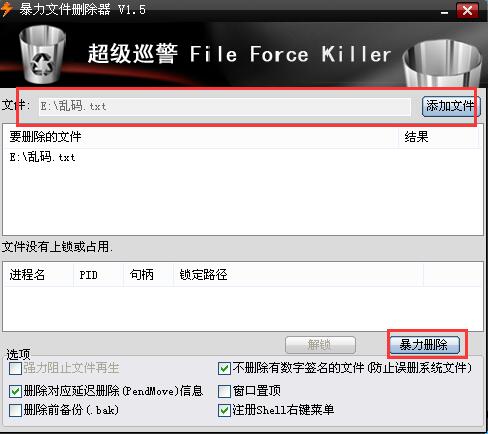
Task: Click the 文件 path input field
Action: coord(225,107)
